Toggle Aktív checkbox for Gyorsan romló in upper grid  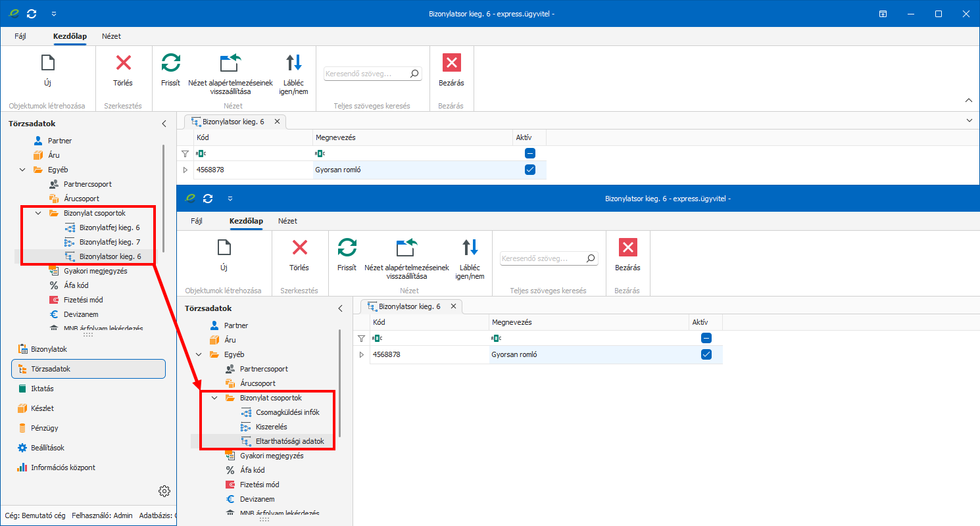coord(529,170)
